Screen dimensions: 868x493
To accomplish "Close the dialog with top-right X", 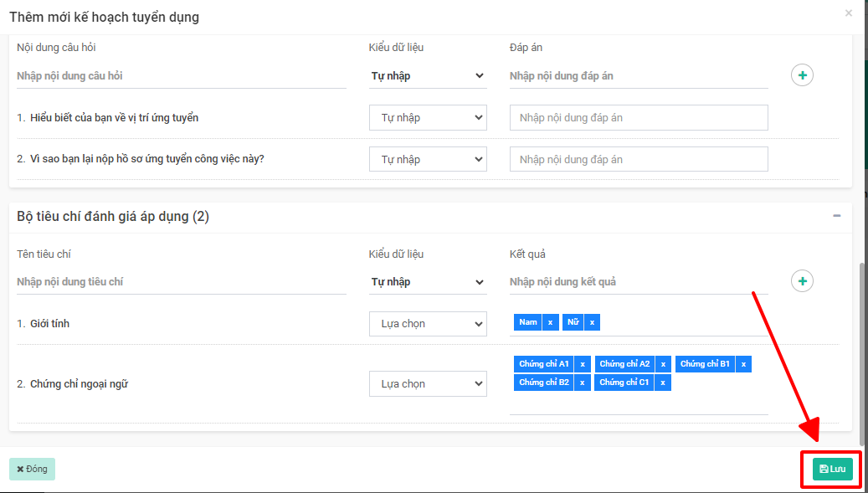I will point(849,13).
